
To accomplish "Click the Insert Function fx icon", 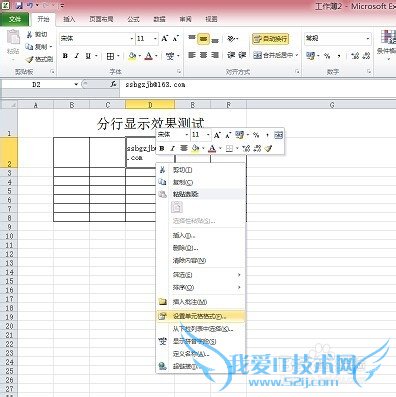I will 113,84.
